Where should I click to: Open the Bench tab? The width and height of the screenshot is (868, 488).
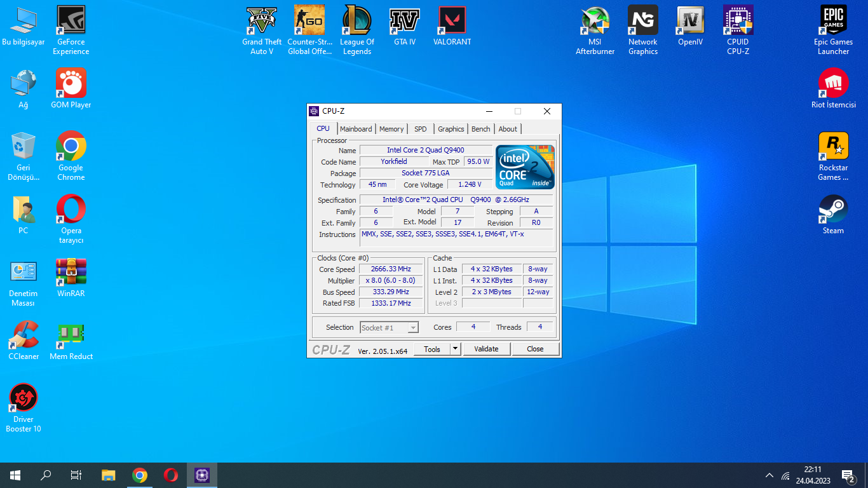pyautogui.click(x=481, y=129)
